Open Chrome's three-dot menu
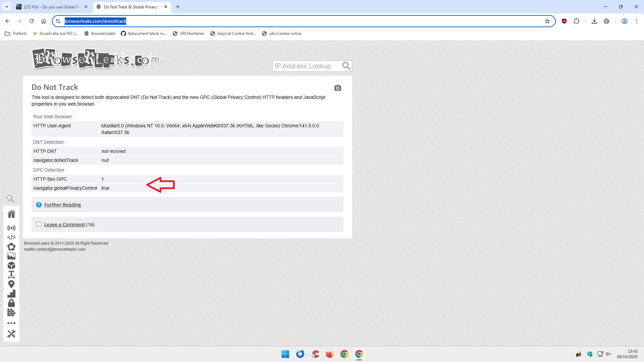The width and height of the screenshot is (644, 362). click(x=636, y=21)
